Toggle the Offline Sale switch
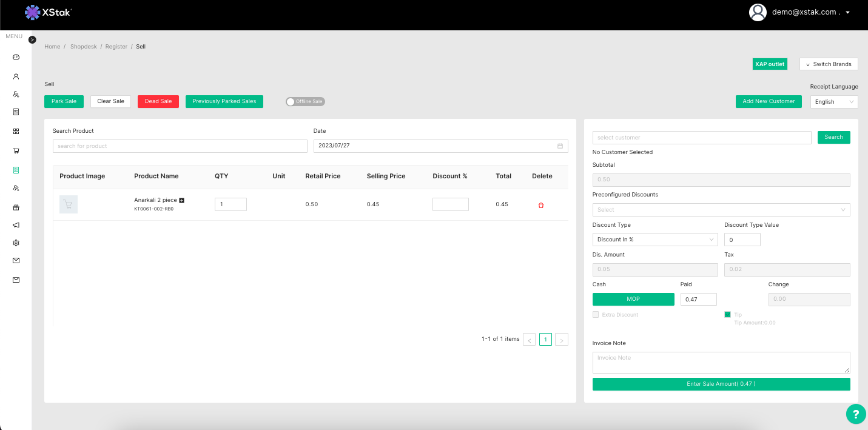 tap(305, 101)
